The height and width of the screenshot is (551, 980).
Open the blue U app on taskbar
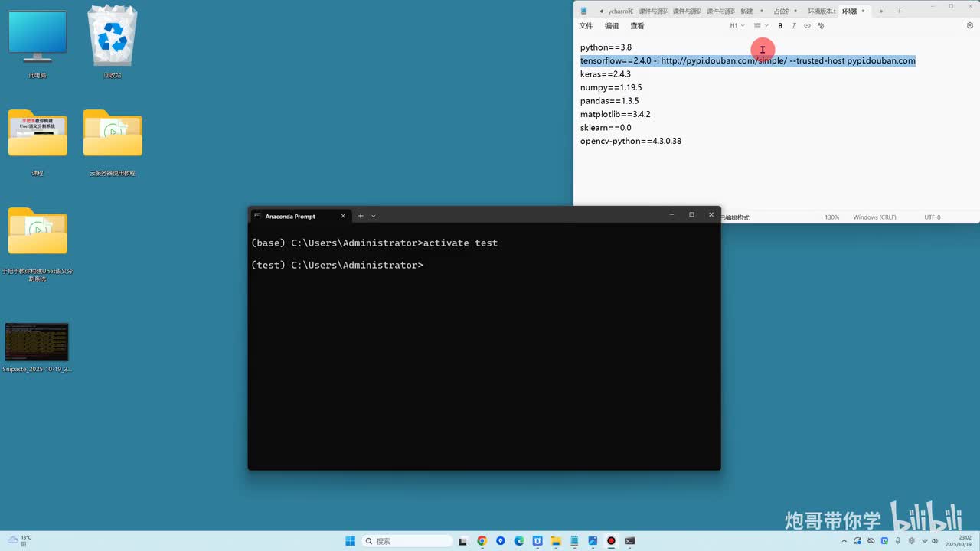pos(537,541)
